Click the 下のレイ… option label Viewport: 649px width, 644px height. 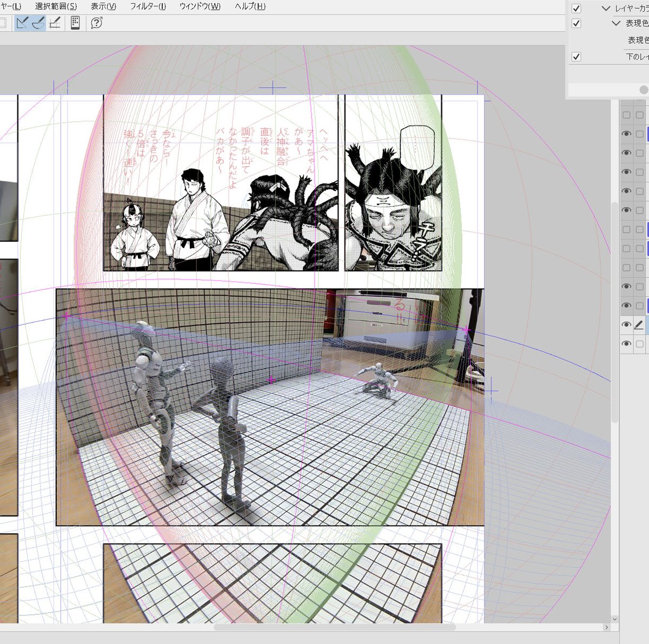click(x=637, y=57)
